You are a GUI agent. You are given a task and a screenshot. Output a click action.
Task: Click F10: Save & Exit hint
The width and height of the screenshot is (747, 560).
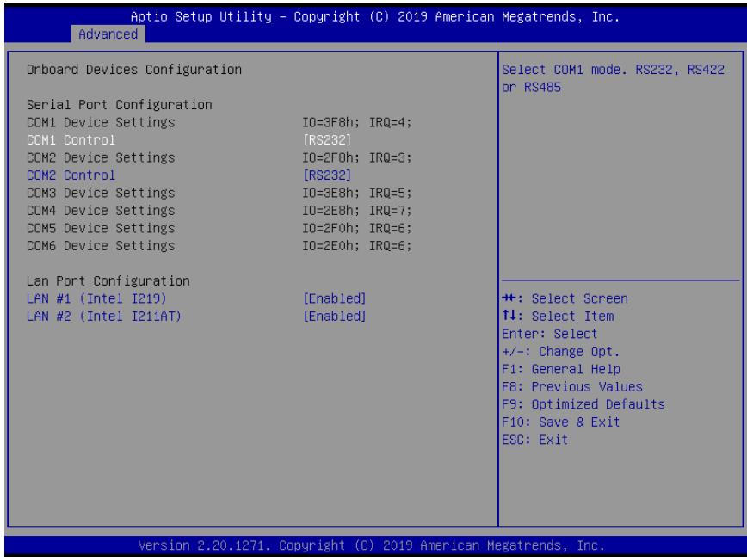click(561, 422)
